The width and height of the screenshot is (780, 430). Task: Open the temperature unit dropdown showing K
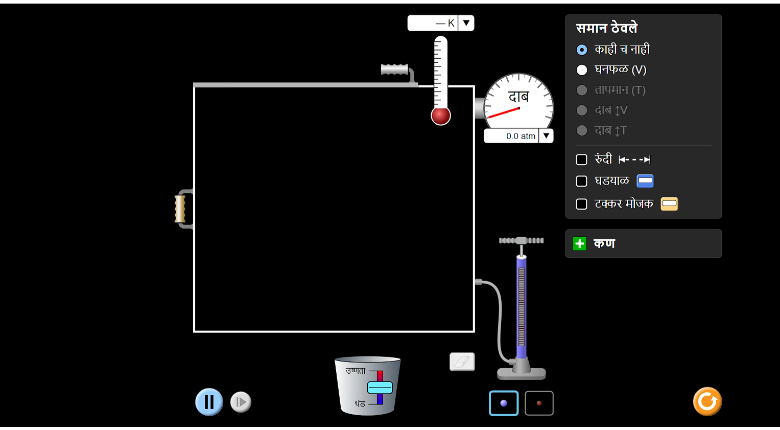(x=465, y=23)
